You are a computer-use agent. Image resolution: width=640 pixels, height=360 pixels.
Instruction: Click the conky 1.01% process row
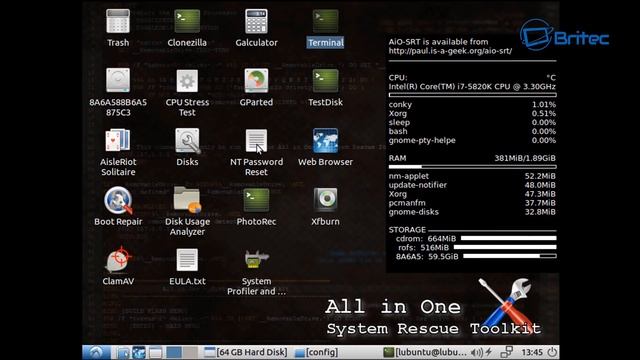pos(472,104)
